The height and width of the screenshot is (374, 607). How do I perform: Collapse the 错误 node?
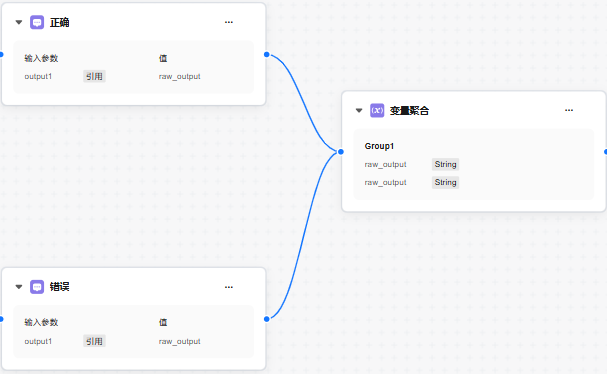click(x=19, y=287)
